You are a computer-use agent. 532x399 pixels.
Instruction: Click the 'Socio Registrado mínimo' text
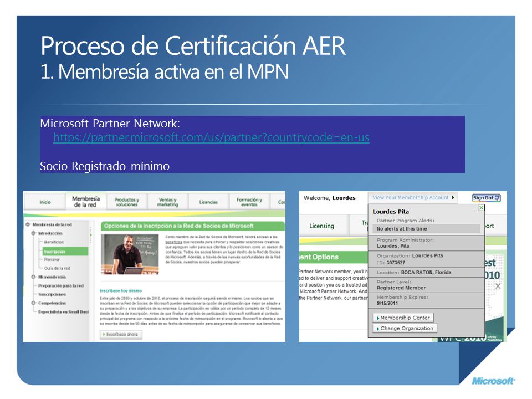105,166
